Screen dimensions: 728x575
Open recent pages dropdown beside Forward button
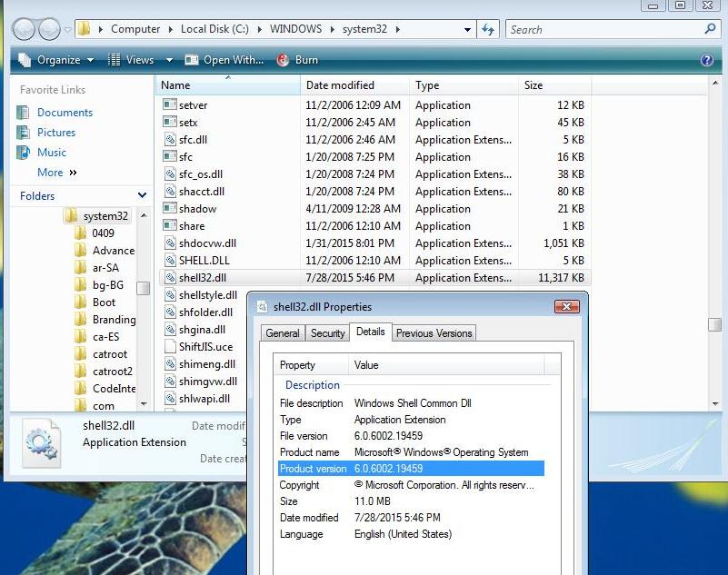tap(68, 30)
